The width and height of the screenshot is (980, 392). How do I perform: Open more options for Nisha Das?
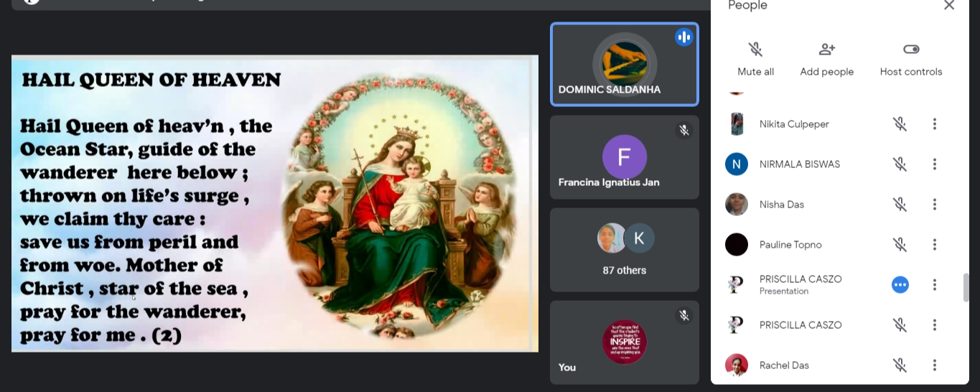click(934, 205)
